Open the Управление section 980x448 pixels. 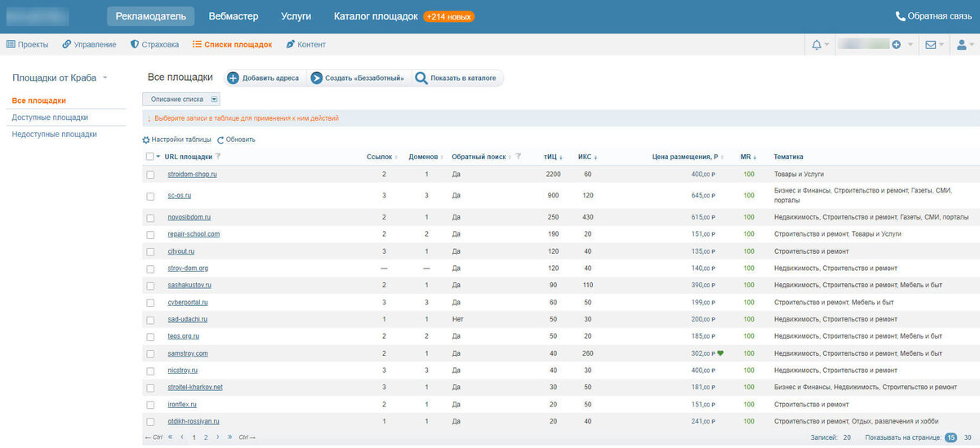(89, 45)
